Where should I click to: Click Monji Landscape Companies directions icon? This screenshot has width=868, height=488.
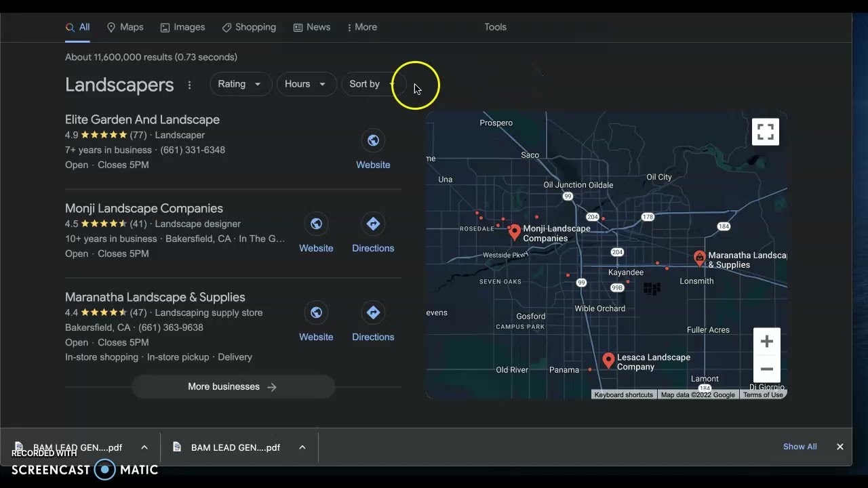click(x=373, y=224)
